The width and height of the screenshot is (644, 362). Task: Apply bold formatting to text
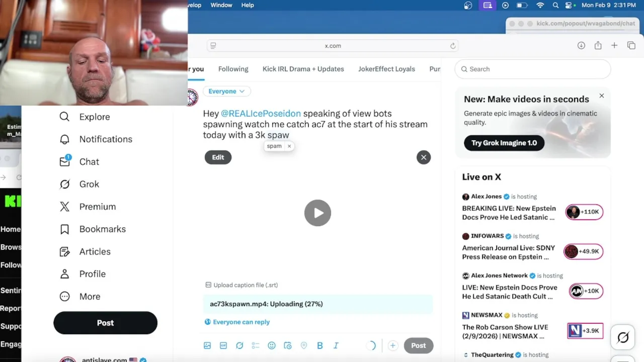(x=320, y=345)
